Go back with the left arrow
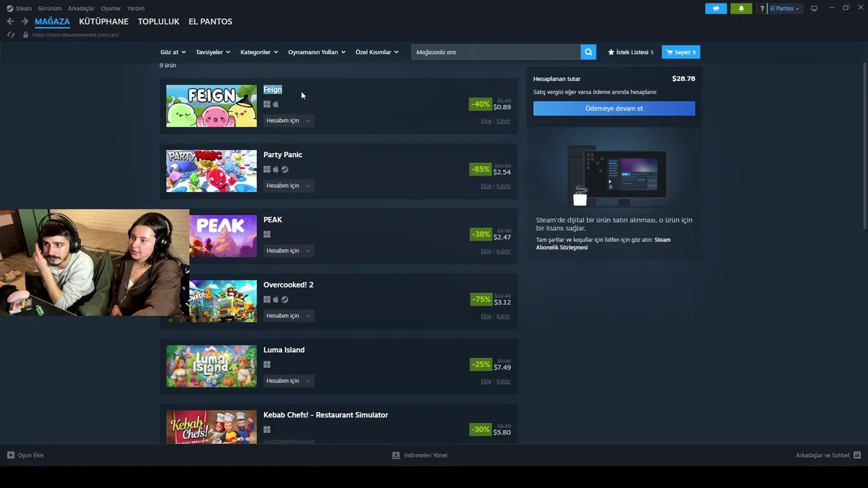 (x=10, y=22)
